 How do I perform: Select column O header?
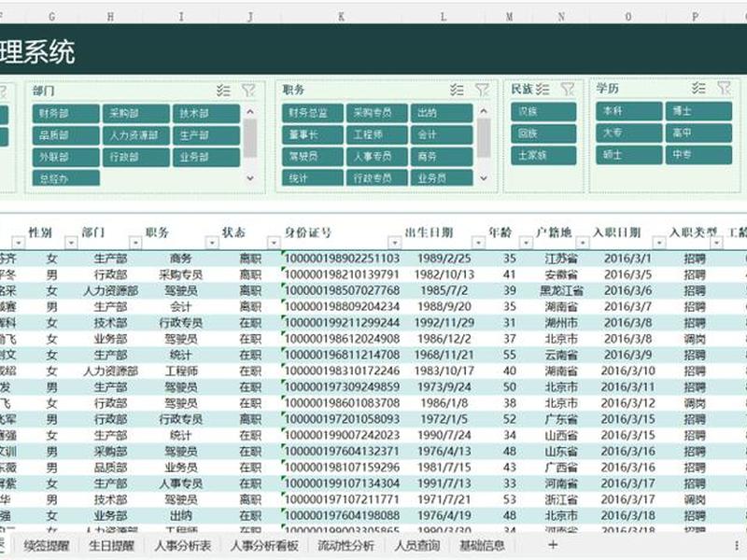[627, 17]
